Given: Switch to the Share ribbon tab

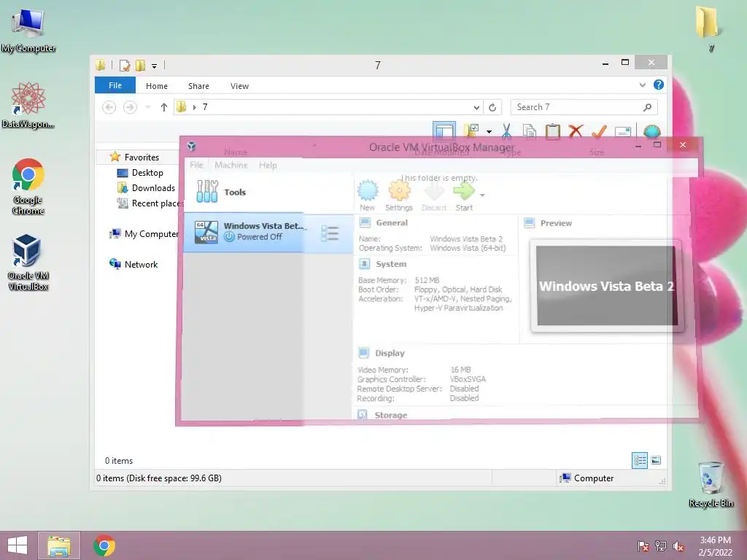Looking at the screenshot, I should 198,86.
